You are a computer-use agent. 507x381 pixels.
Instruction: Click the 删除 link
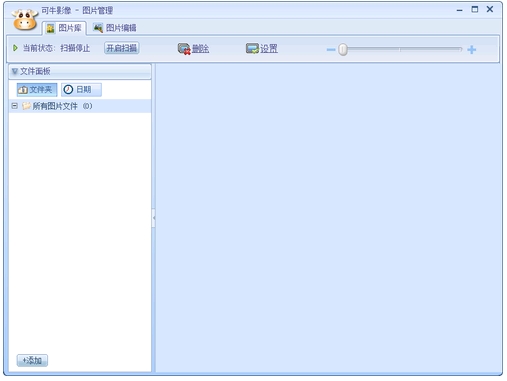(x=200, y=49)
